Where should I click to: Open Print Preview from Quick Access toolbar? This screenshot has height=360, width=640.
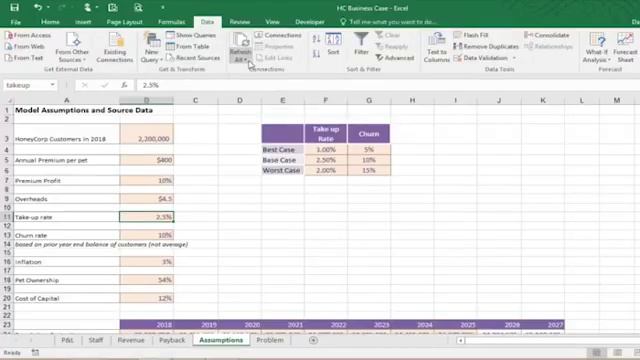[138, 7]
